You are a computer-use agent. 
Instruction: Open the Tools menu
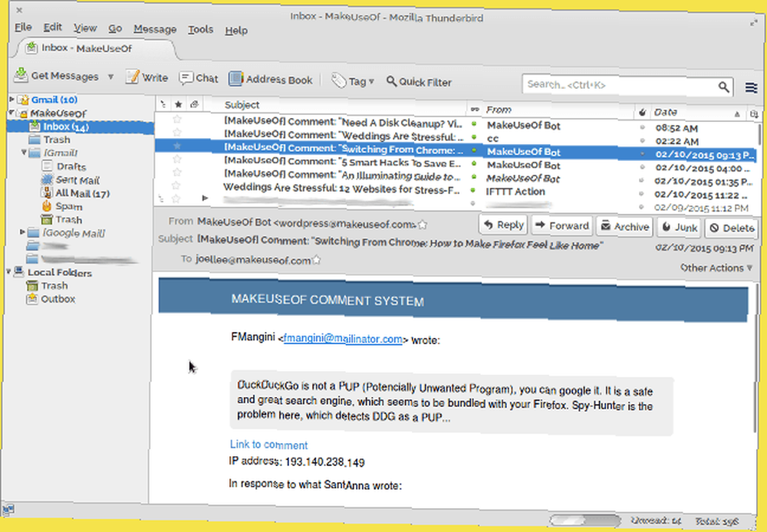pyautogui.click(x=200, y=29)
